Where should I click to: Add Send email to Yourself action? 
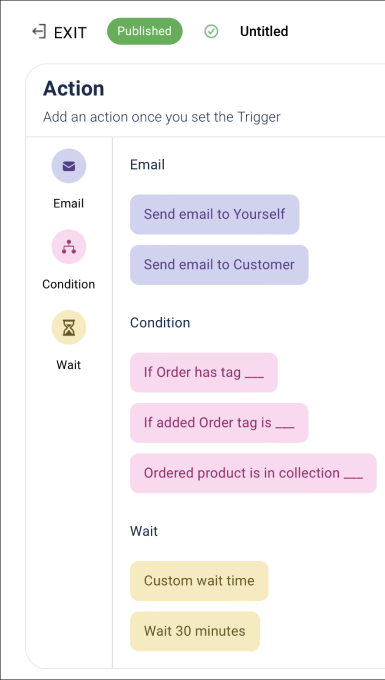pos(215,214)
